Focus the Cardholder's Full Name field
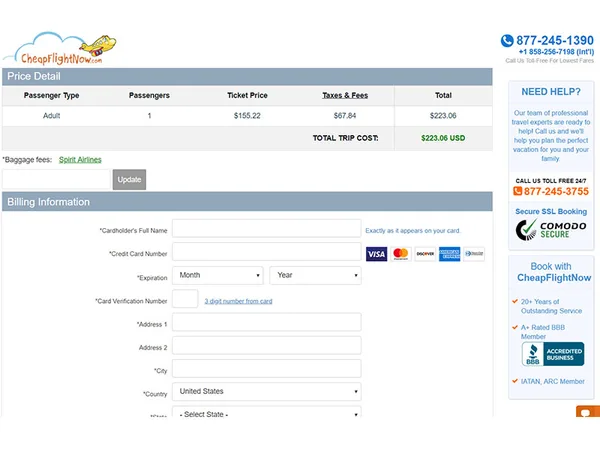Image resolution: width=600 pixels, height=450 pixels. pyautogui.click(x=266, y=229)
